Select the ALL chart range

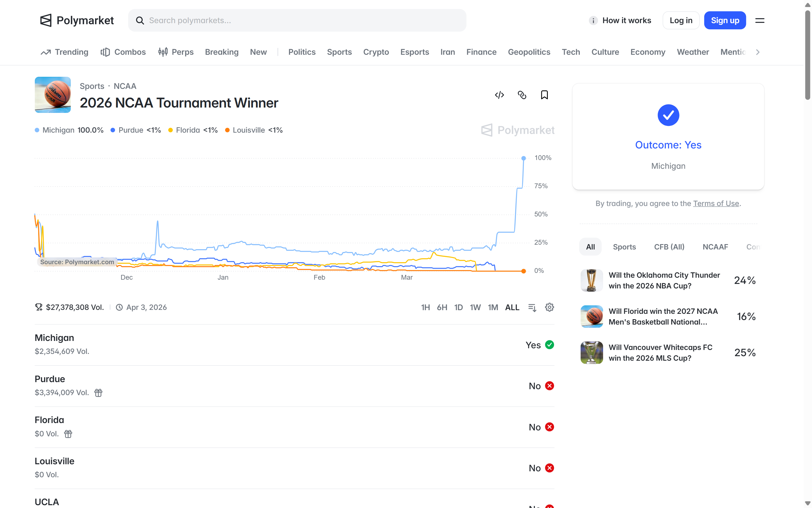tap(512, 307)
